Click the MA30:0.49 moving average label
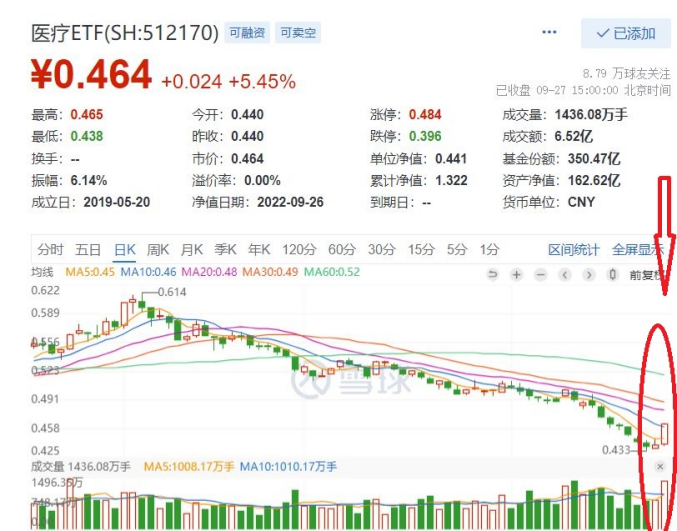The width and height of the screenshot is (677, 531). click(x=270, y=272)
